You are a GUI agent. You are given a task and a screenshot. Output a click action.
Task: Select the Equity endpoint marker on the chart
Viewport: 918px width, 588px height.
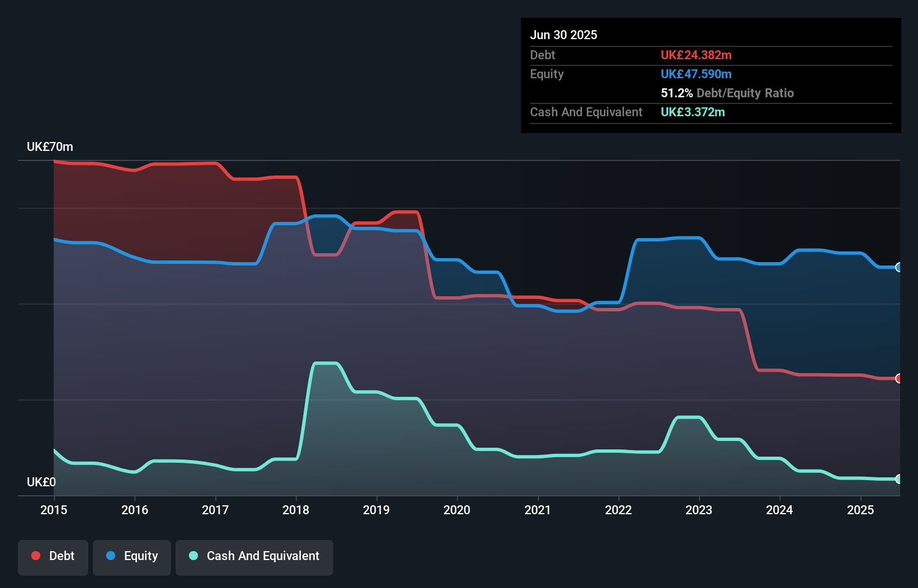click(x=898, y=268)
